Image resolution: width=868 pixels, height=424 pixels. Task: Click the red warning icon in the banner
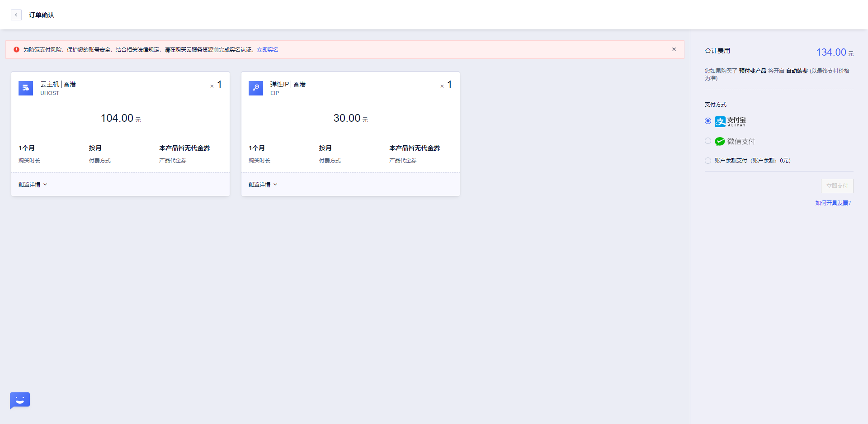[x=16, y=50]
